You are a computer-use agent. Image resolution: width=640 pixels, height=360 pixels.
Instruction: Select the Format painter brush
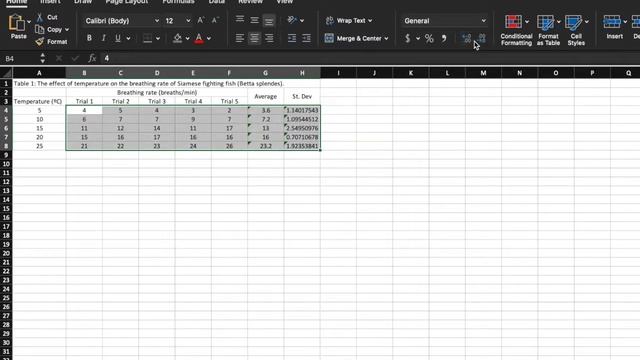coord(40,42)
